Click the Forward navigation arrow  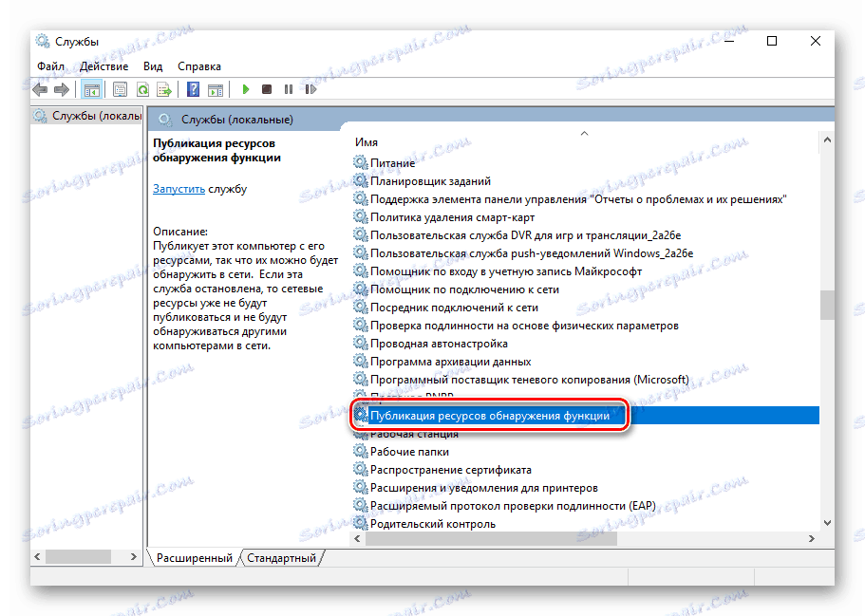tap(63, 88)
